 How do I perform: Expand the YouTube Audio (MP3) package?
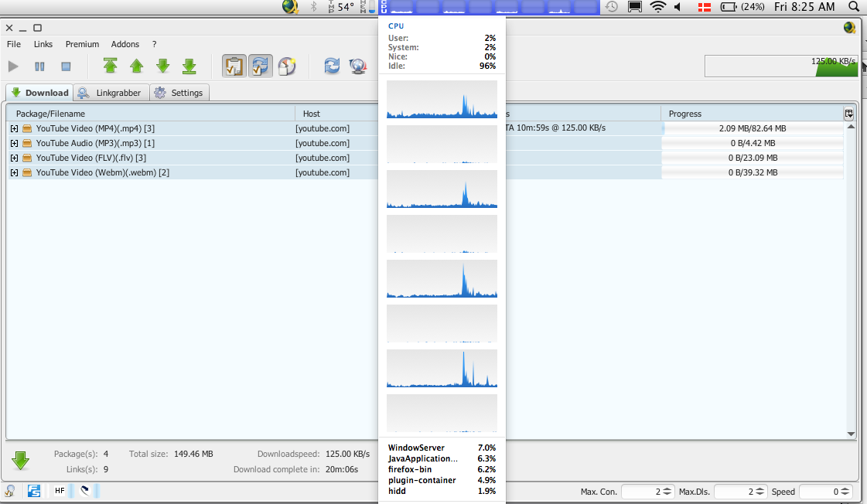coord(14,143)
